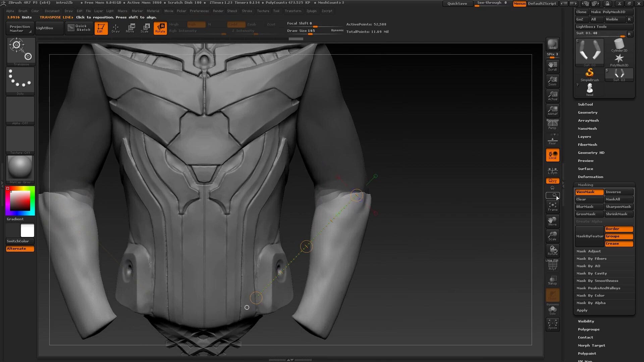Expand the Geometry section

coord(588,113)
